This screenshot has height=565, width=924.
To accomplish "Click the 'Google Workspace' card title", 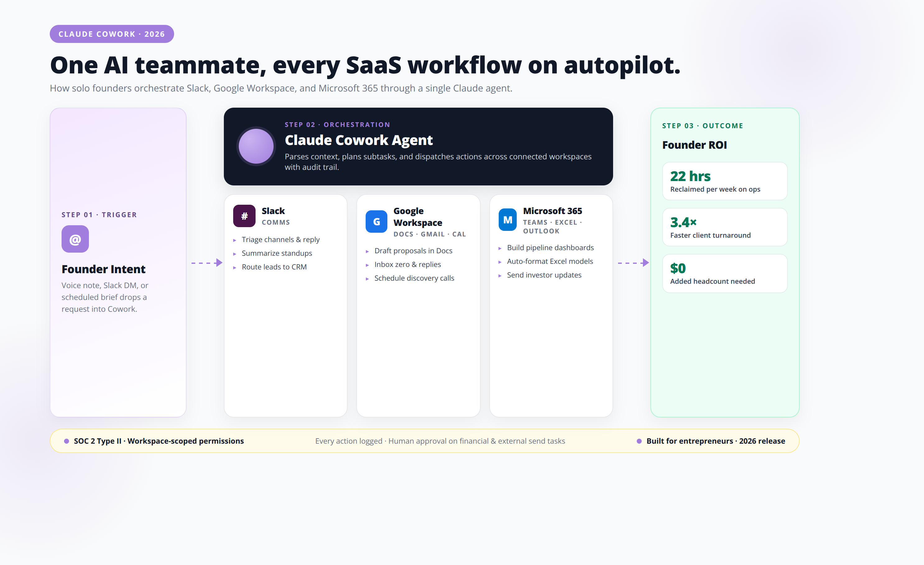I will (x=418, y=217).
